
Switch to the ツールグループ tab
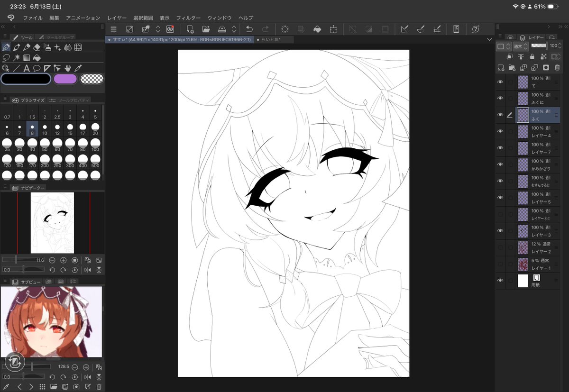tap(56, 36)
